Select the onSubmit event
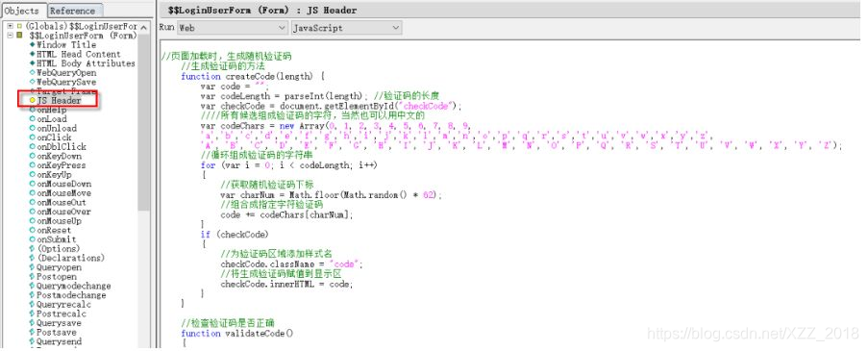Image resolution: width=868 pixels, height=351 pixels. pos(57,239)
